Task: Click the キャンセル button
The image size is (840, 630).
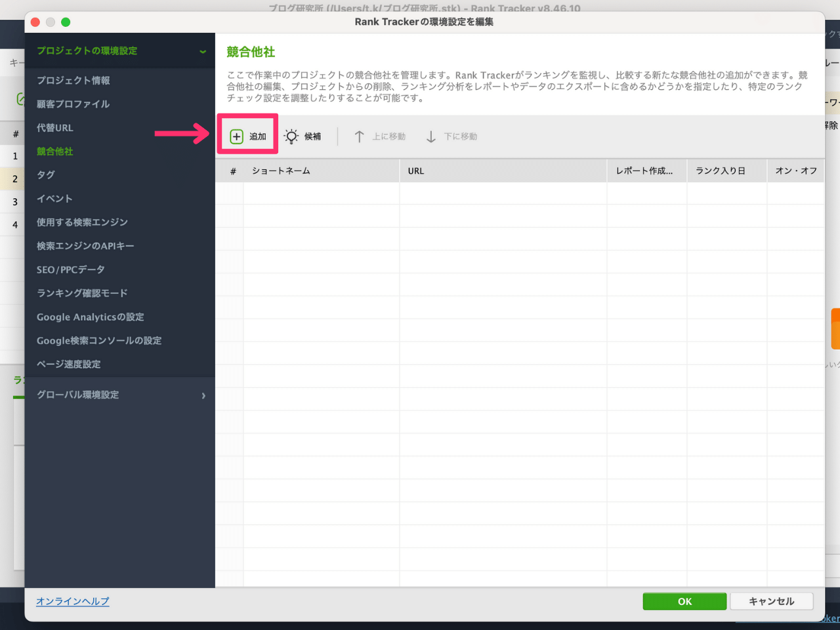Action: coord(772,601)
